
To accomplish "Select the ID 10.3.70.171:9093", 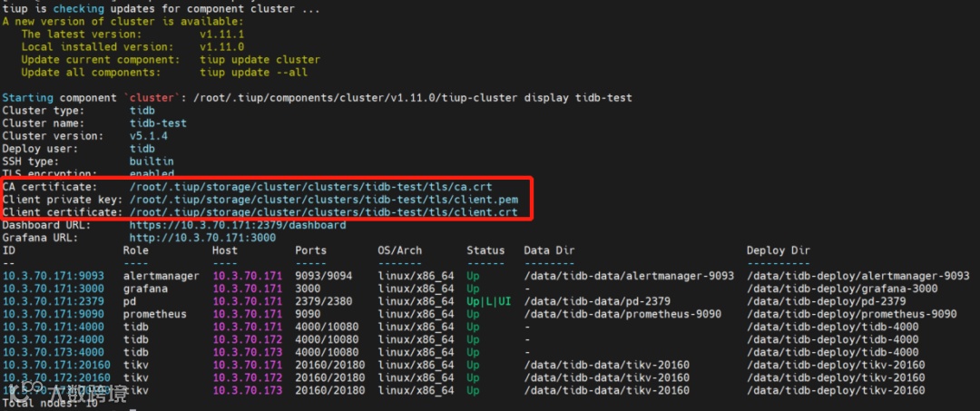I will (54, 276).
